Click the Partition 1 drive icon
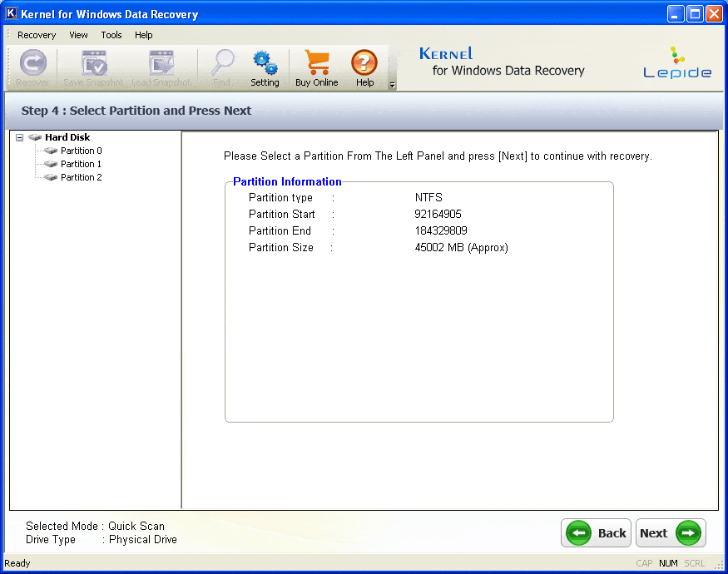 coord(51,164)
